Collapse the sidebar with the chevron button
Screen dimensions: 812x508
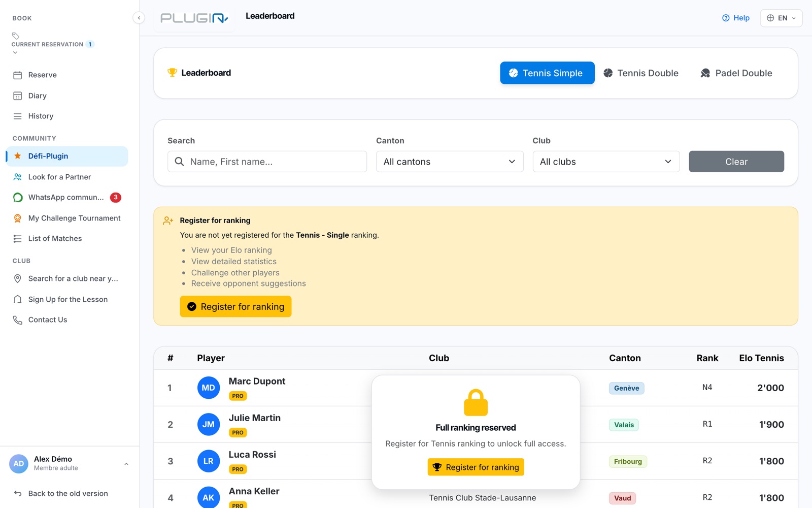point(139,18)
